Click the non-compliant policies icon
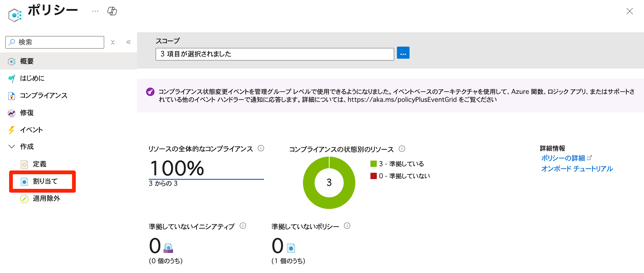Screen dimensions: 644x273 tap(291, 248)
